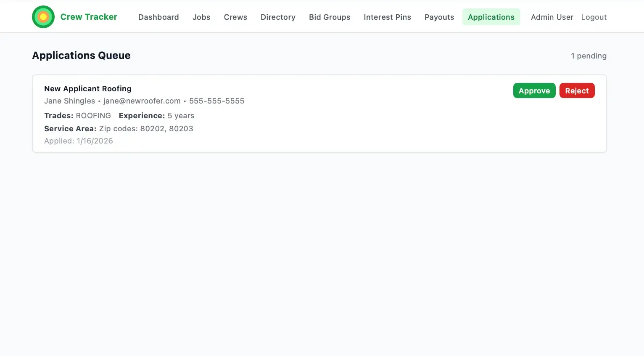Click the Crew Tracker circular logo icon

click(x=43, y=17)
